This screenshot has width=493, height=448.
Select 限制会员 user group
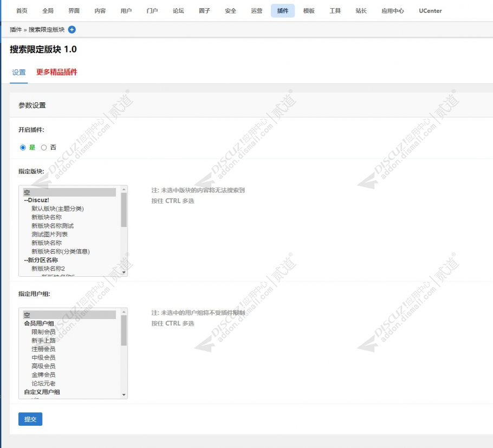(69, 332)
